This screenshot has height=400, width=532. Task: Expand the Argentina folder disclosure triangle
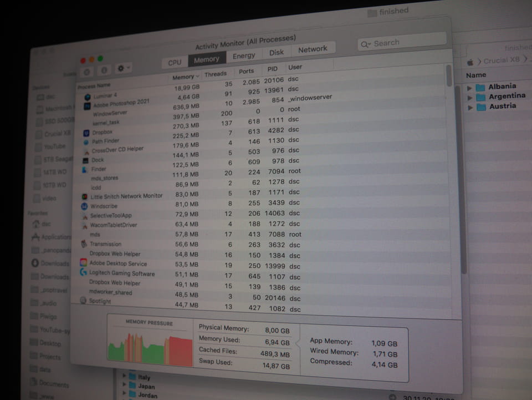(x=470, y=97)
